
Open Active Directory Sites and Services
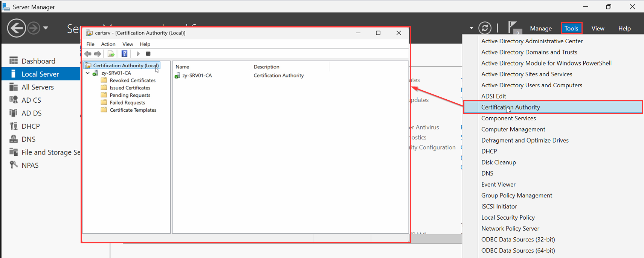526,74
